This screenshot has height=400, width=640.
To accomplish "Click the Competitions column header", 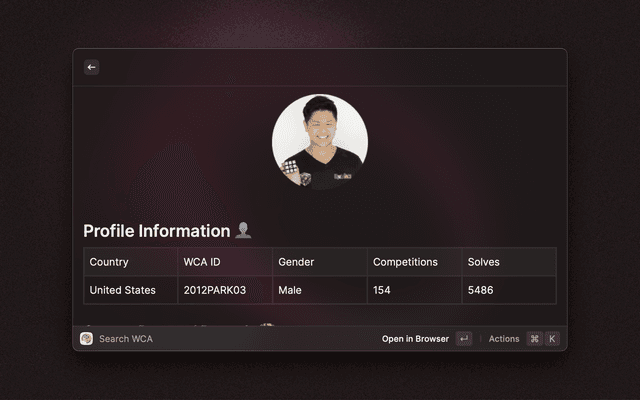I will [x=405, y=262].
